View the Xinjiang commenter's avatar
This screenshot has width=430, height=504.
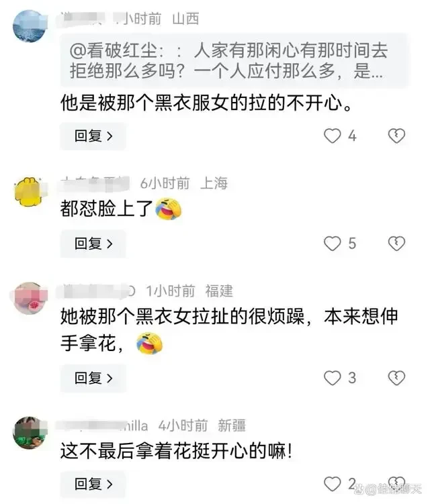point(30,433)
